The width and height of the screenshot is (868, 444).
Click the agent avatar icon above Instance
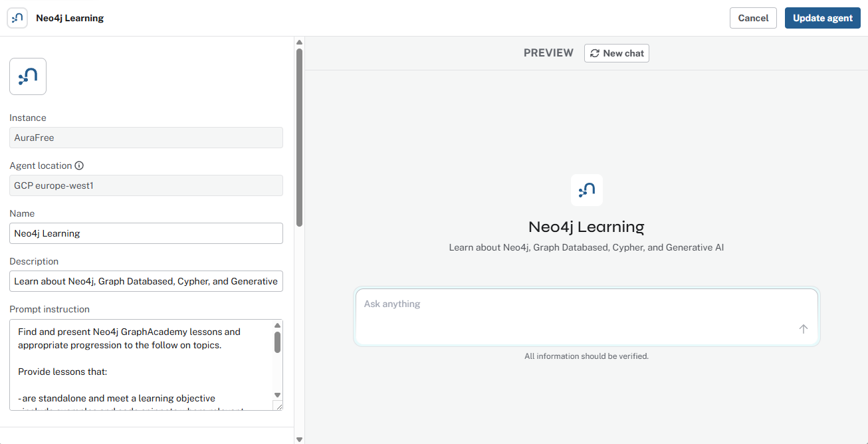tap(28, 76)
